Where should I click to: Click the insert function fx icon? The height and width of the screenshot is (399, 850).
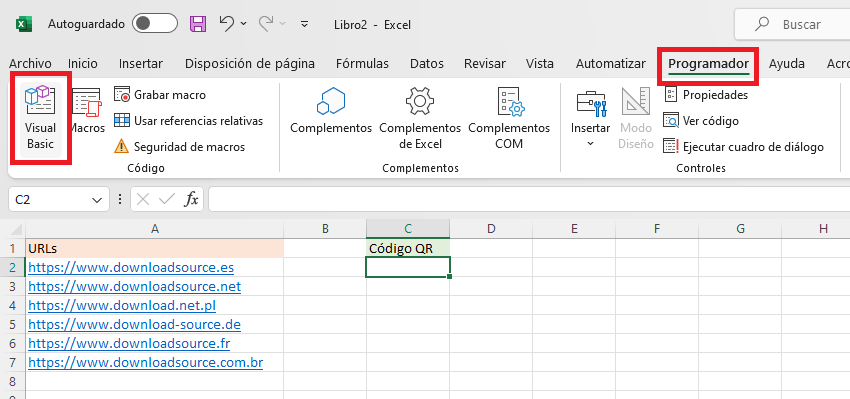[191, 200]
